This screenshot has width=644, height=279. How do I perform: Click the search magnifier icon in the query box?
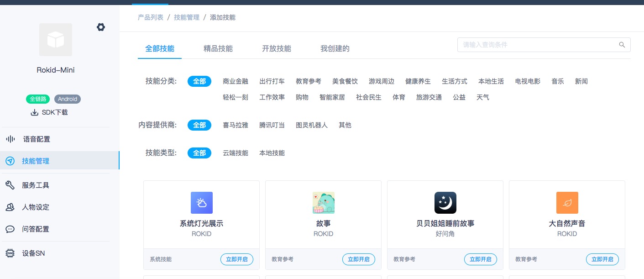[622, 45]
